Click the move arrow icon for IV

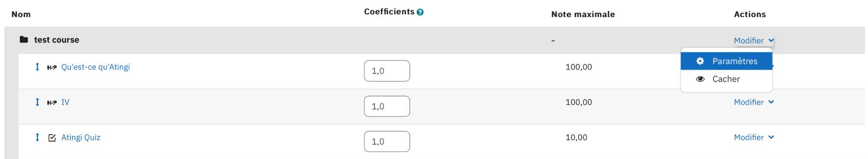click(x=37, y=102)
